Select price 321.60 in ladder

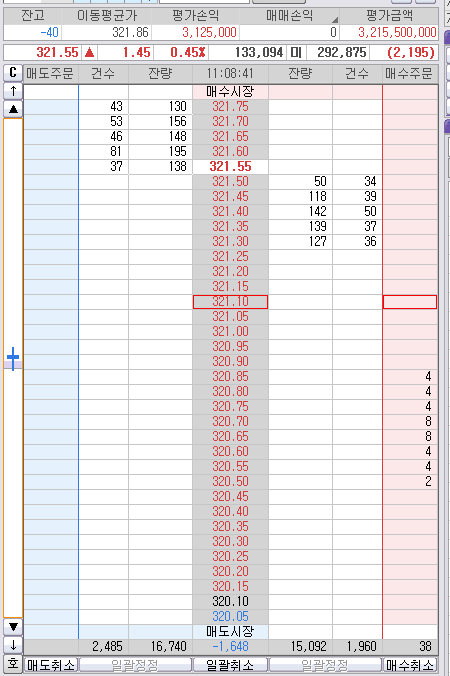(x=230, y=152)
